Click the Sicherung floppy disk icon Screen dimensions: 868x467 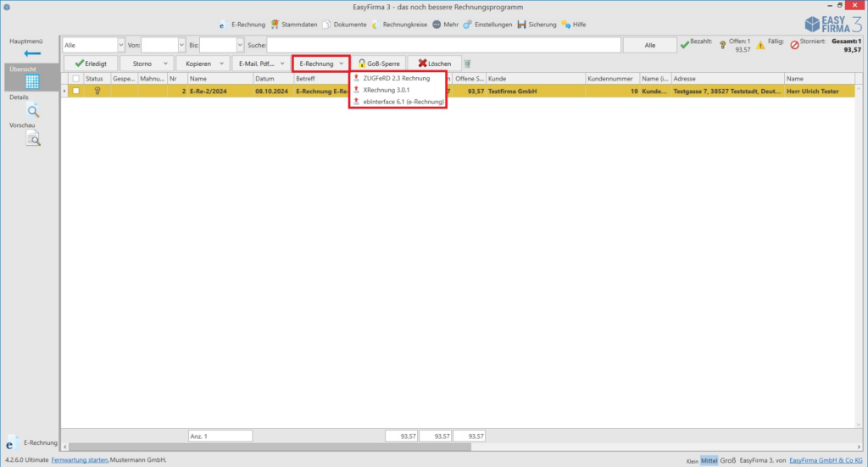(x=521, y=25)
